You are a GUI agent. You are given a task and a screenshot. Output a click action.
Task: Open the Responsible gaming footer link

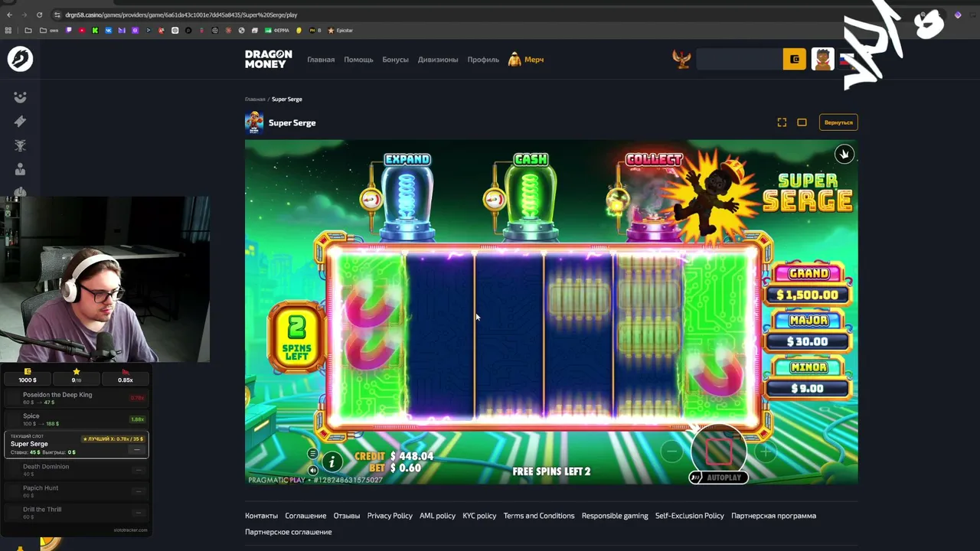click(x=615, y=516)
